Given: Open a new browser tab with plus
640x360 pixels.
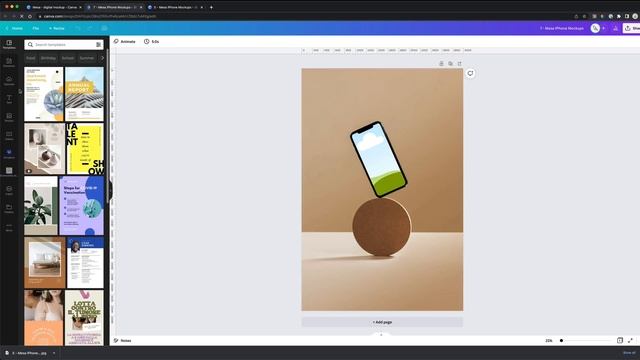Looking at the screenshot, I should [211, 7].
